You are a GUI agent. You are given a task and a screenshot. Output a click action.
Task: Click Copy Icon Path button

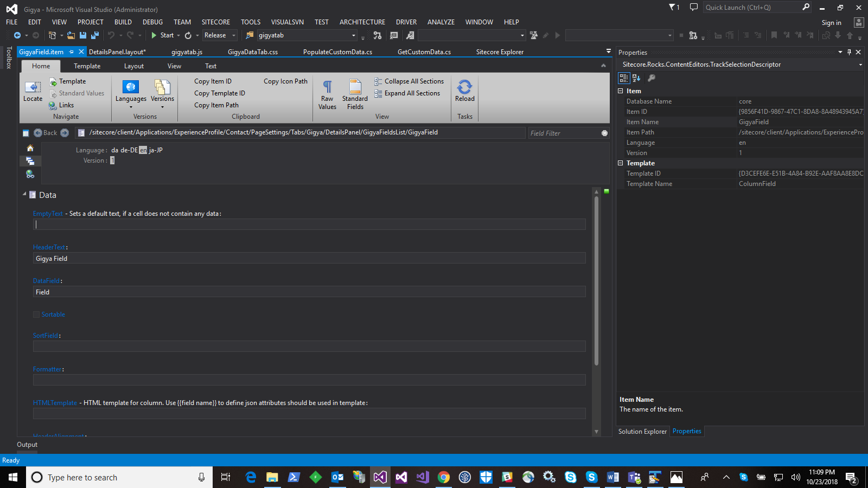285,81
